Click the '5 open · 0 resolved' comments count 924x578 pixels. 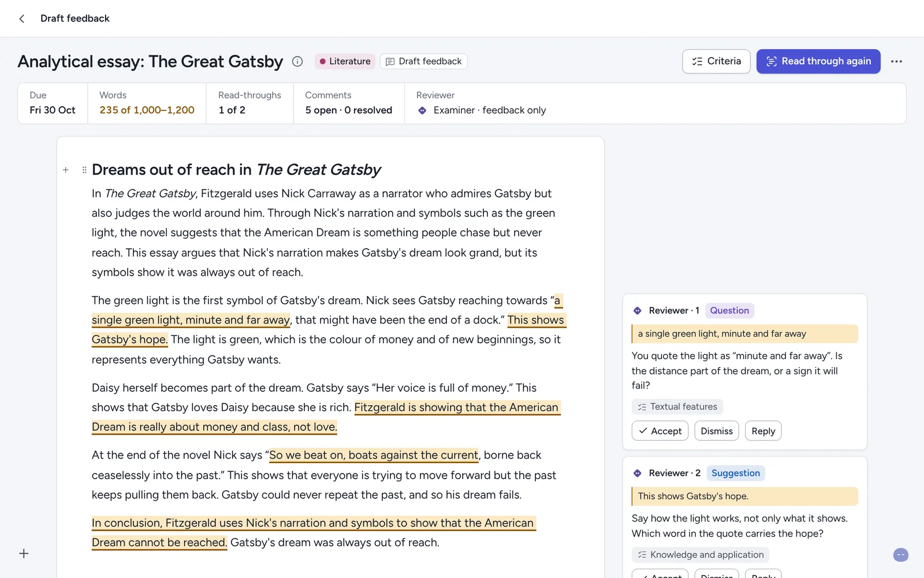pos(349,110)
